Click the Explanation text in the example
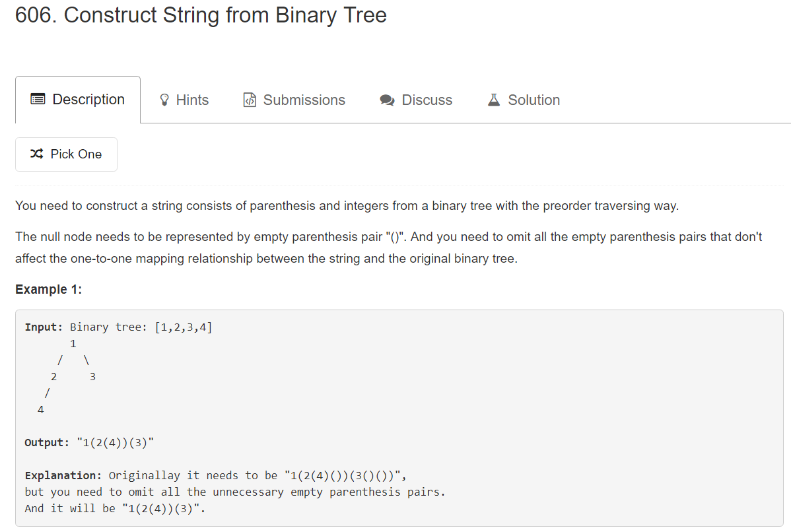Viewport: 791px width, 532px height. point(218,476)
